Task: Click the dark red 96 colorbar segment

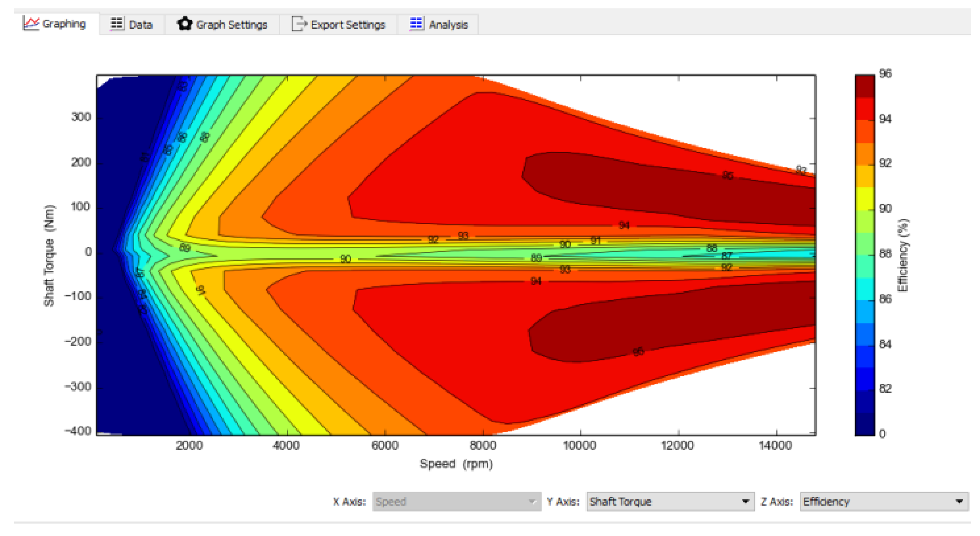Action: 865,86
